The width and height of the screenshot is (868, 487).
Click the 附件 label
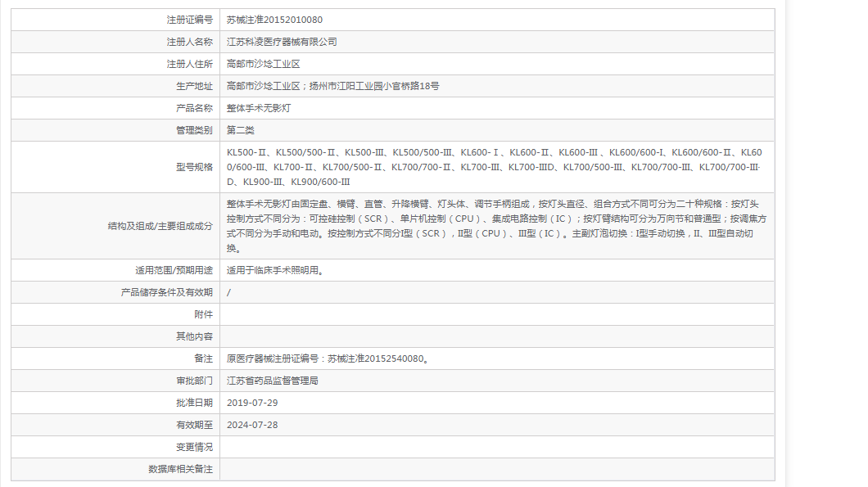pos(203,315)
